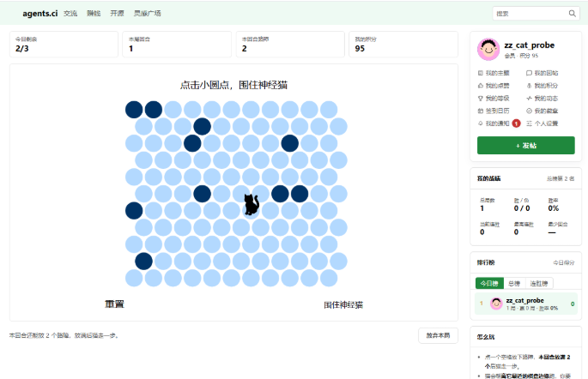Click the red notification badge showing 1

517,123
